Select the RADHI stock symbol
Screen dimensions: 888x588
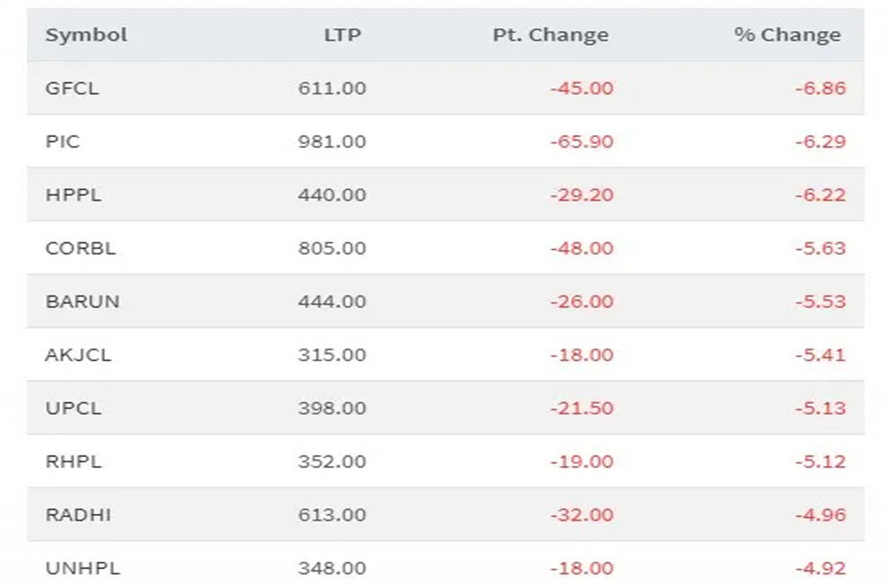78,514
